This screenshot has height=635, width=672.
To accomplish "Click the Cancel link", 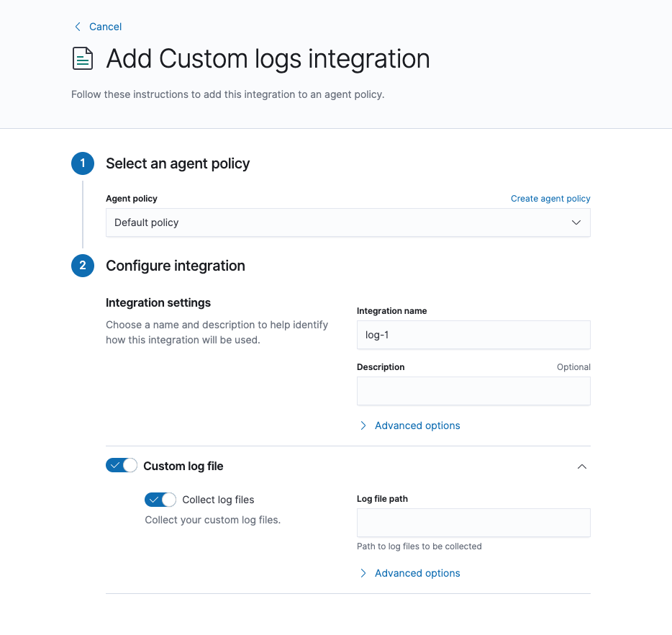I will click(105, 27).
